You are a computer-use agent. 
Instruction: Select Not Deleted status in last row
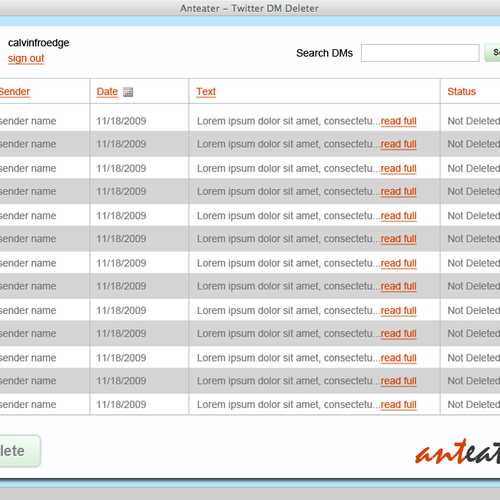click(474, 404)
